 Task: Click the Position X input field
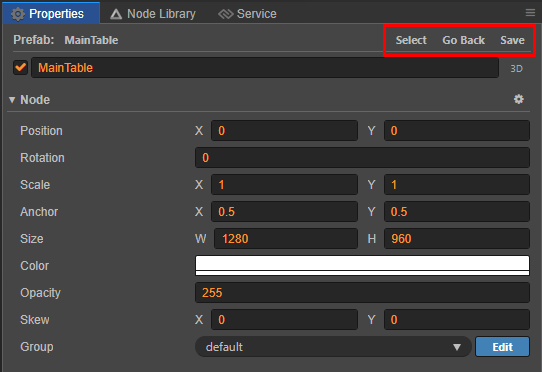284,131
